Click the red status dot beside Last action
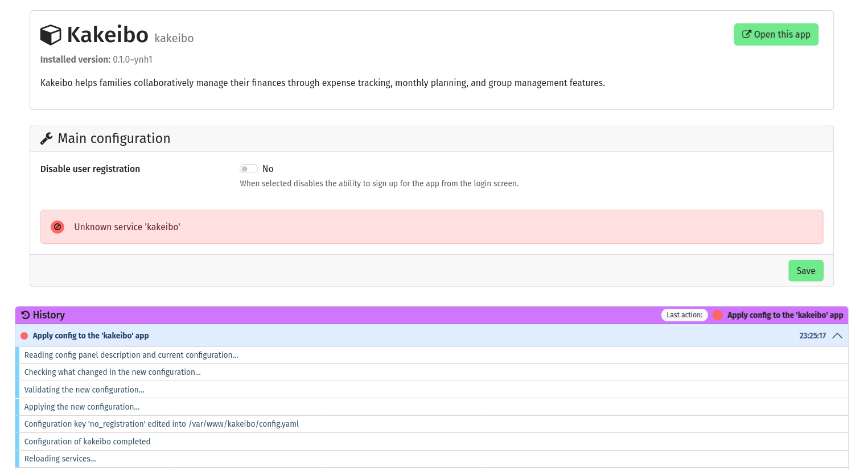 pyautogui.click(x=718, y=315)
